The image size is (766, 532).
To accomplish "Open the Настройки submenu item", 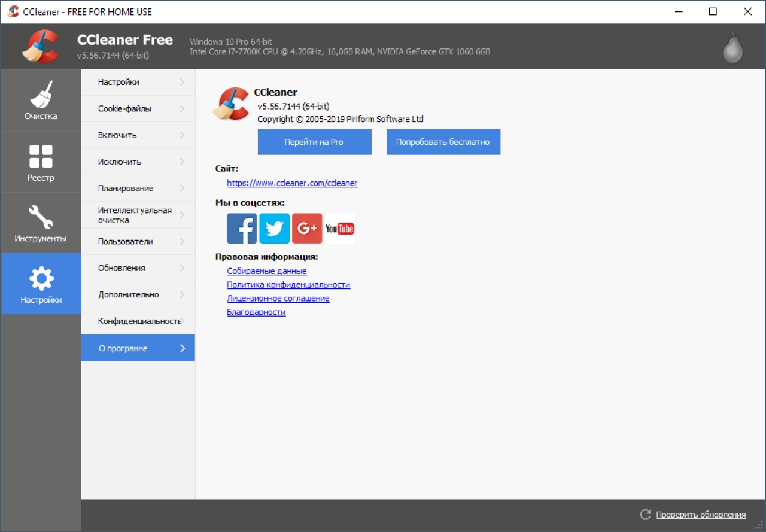I will 138,82.
